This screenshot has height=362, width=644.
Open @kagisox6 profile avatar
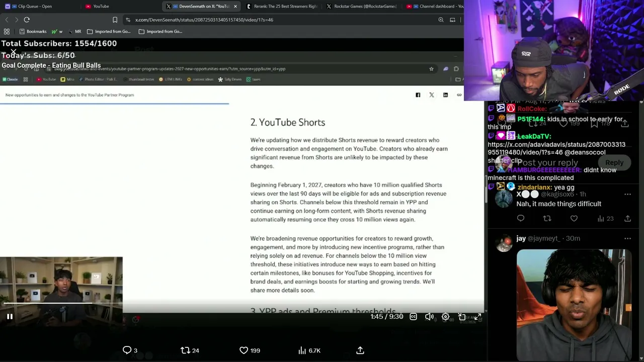[504, 199]
